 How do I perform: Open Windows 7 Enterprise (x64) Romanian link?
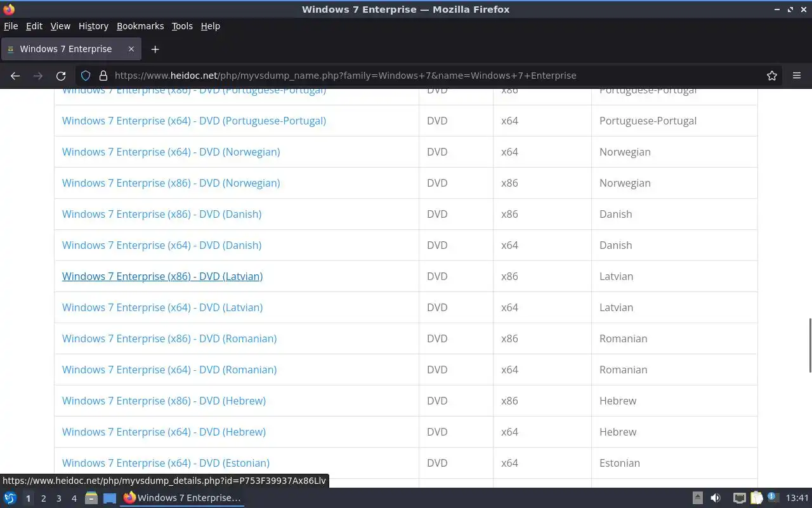[169, 370]
